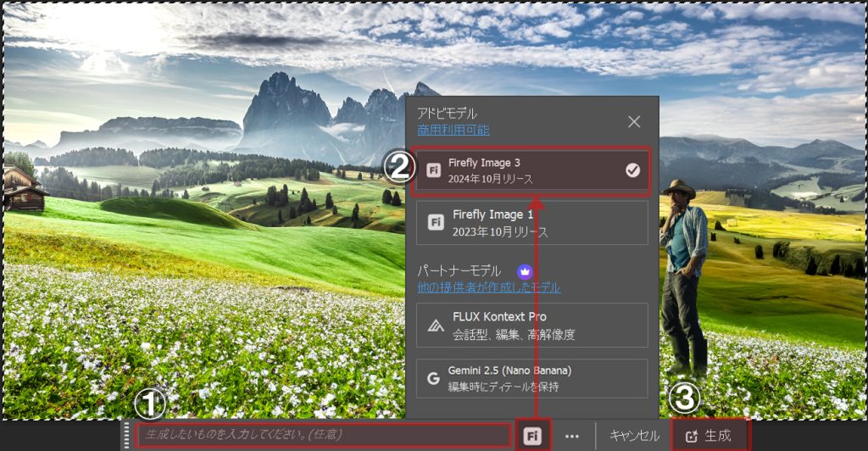Viewport: 868px width, 451px height.
Task: Open the 商用利用可能 link
Action: 453,130
